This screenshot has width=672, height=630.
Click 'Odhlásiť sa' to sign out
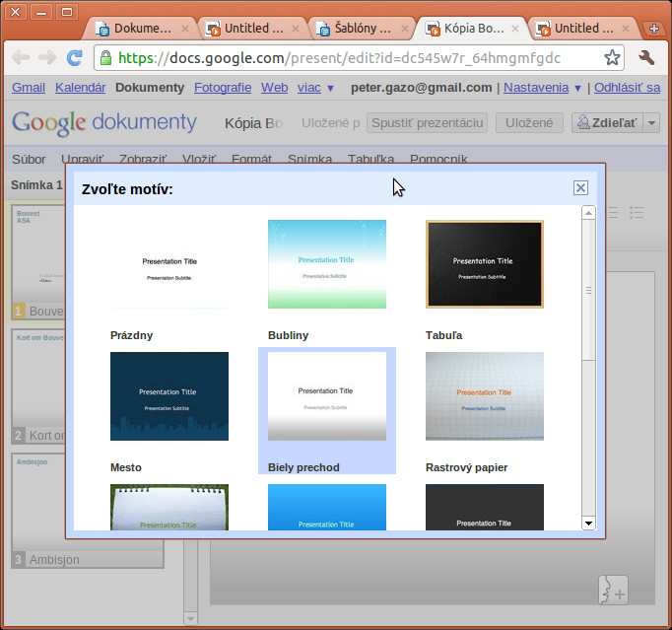coord(627,88)
